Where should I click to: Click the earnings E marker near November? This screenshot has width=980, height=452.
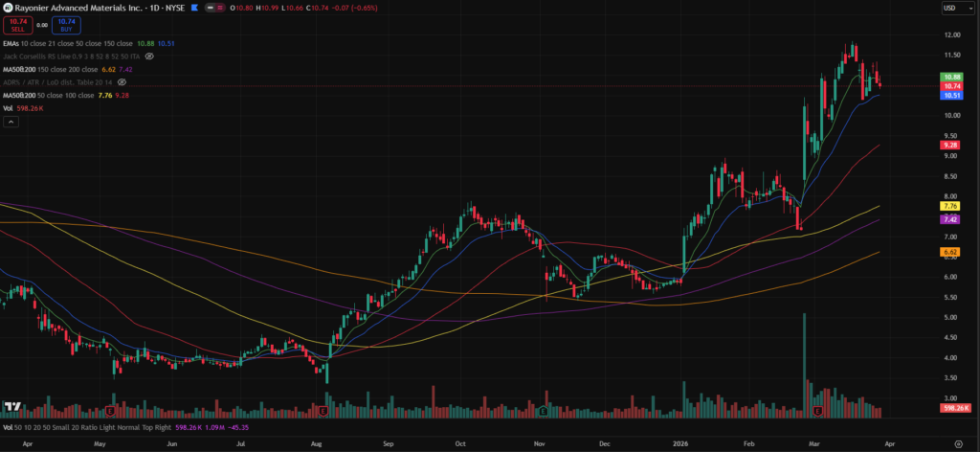[x=542, y=411]
